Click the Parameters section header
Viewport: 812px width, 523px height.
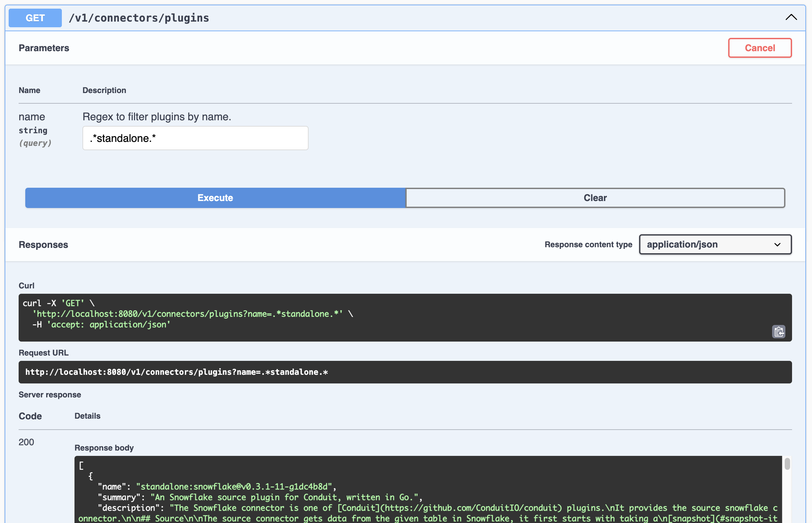pyautogui.click(x=44, y=48)
